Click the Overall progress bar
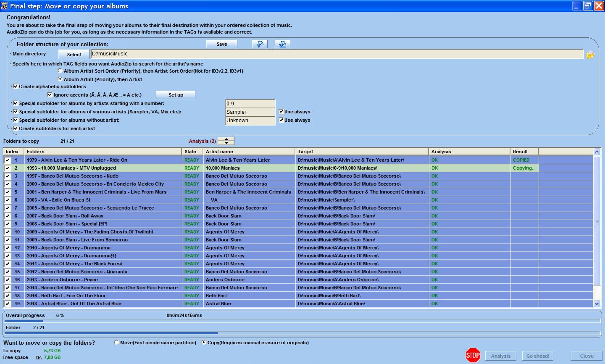Viewport: 605px width, 364px height. pyautogui.click(x=302, y=321)
